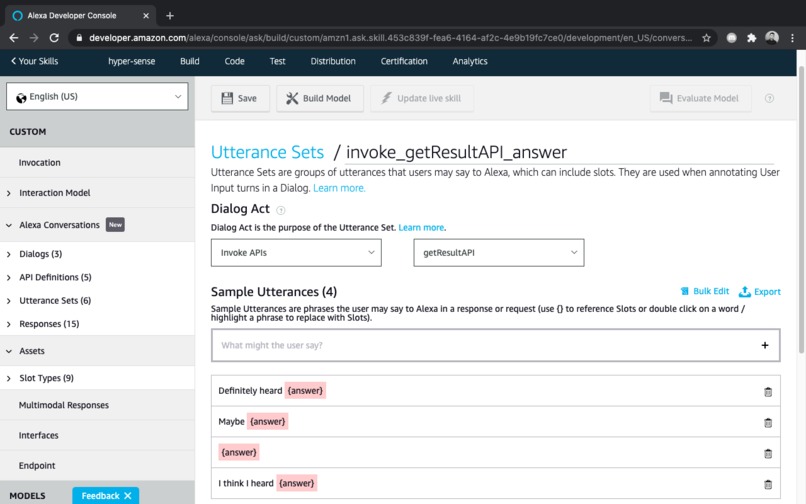Open Endpoint in the sidebar
This screenshot has height=504, width=806.
[x=37, y=465]
